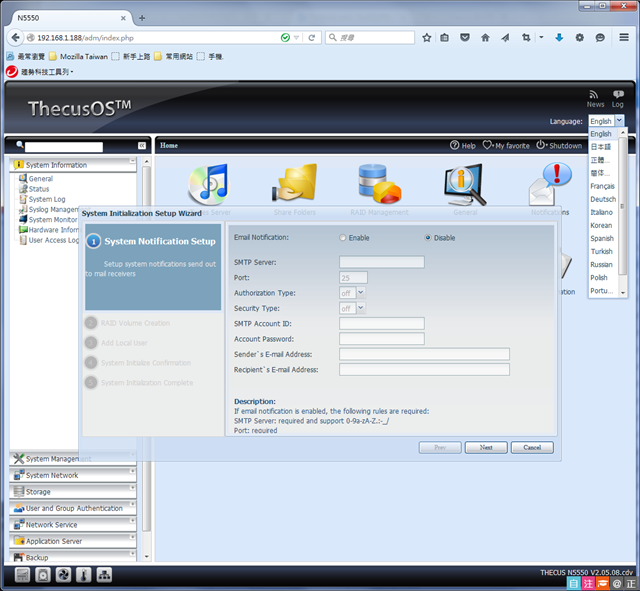Open the Language dropdown arrow
This screenshot has width=640, height=591.
click(x=619, y=120)
